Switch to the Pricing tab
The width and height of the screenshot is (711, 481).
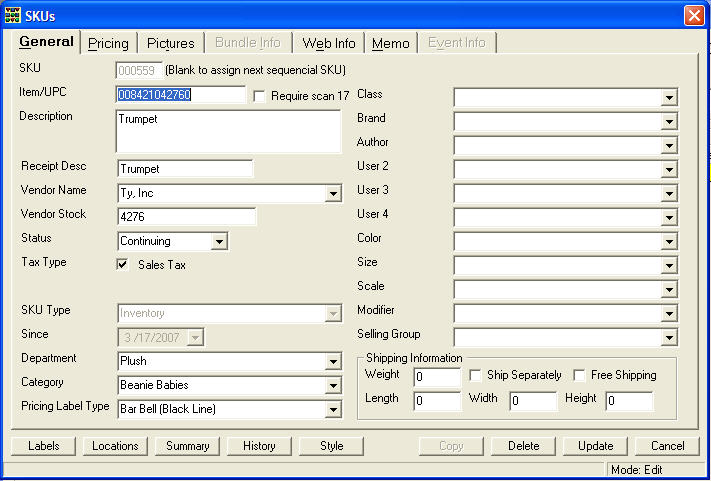click(x=108, y=43)
